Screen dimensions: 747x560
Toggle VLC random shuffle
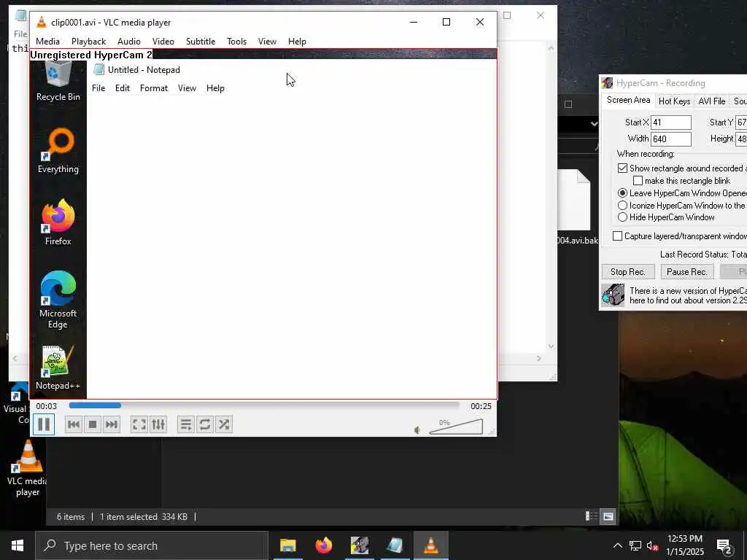point(224,424)
